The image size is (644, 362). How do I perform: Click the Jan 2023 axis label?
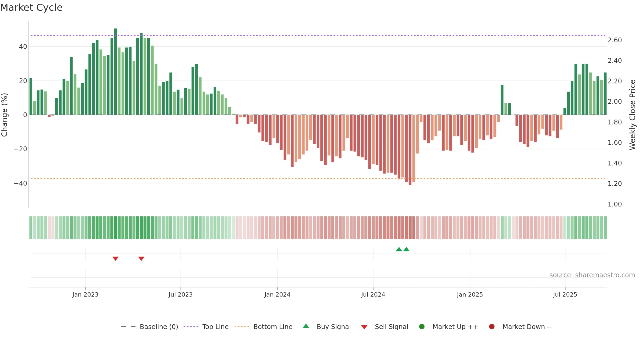(85, 295)
